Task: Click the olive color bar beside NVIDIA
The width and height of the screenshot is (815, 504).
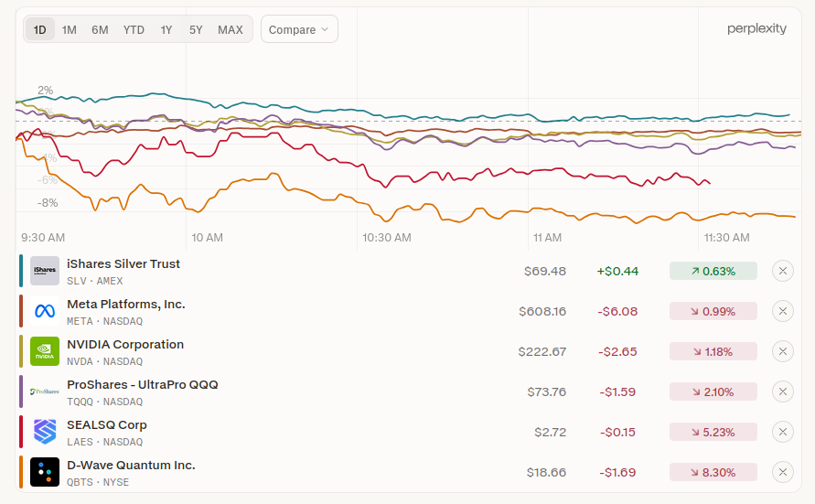Action: point(21,351)
